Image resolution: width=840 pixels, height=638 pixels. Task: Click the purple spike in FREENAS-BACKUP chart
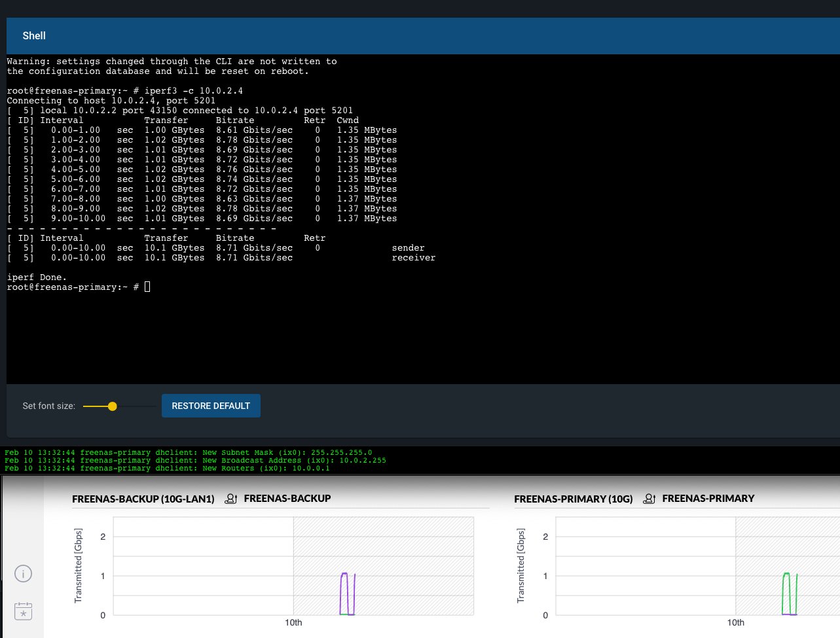coord(346,594)
